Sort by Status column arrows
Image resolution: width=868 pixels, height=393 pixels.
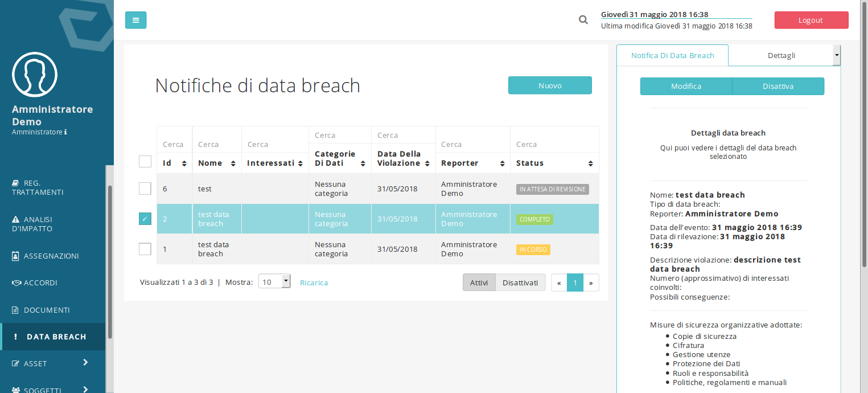point(590,163)
